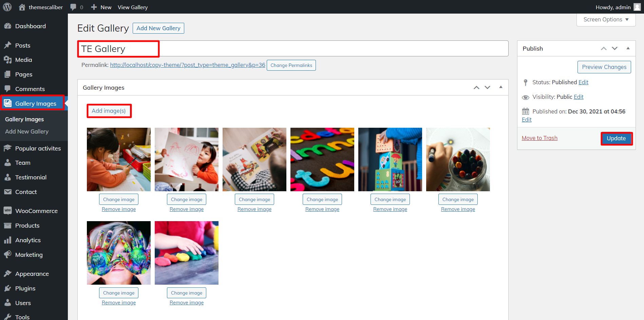Toggle the Publish panel collapse arrow
Image resolution: width=644 pixels, height=320 pixels.
coord(628,48)
